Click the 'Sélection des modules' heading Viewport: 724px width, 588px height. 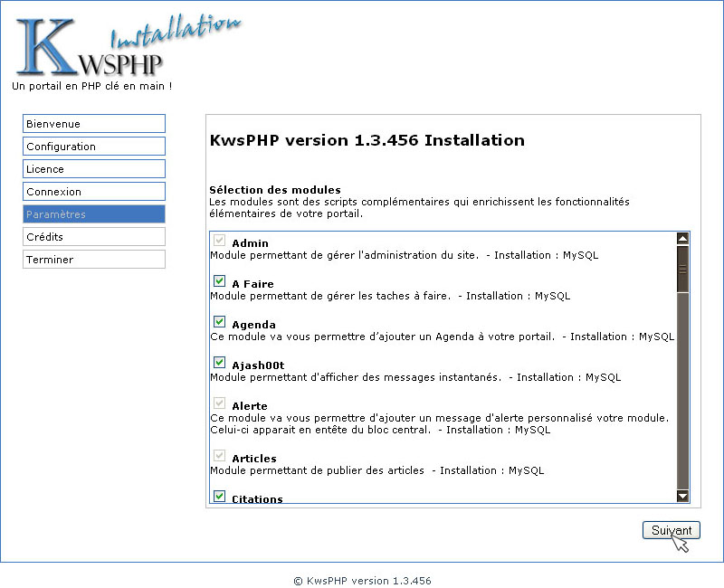click(x=275, y=190)
